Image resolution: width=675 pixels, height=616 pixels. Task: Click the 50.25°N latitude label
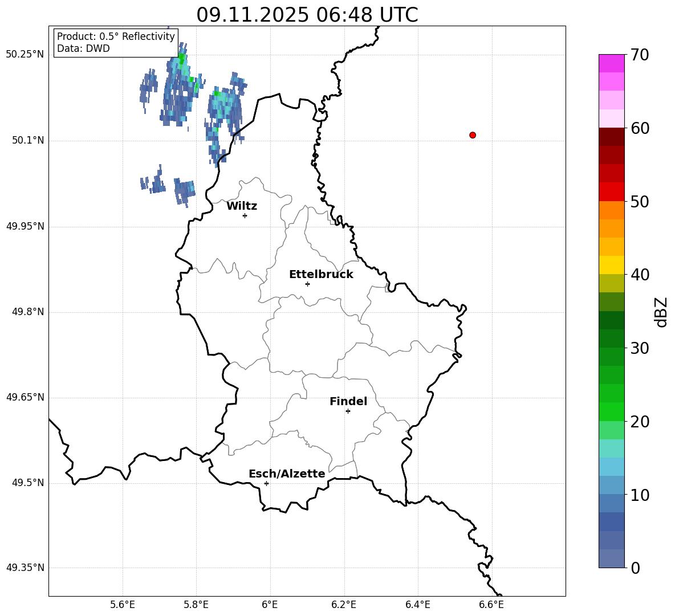(25, 54)
